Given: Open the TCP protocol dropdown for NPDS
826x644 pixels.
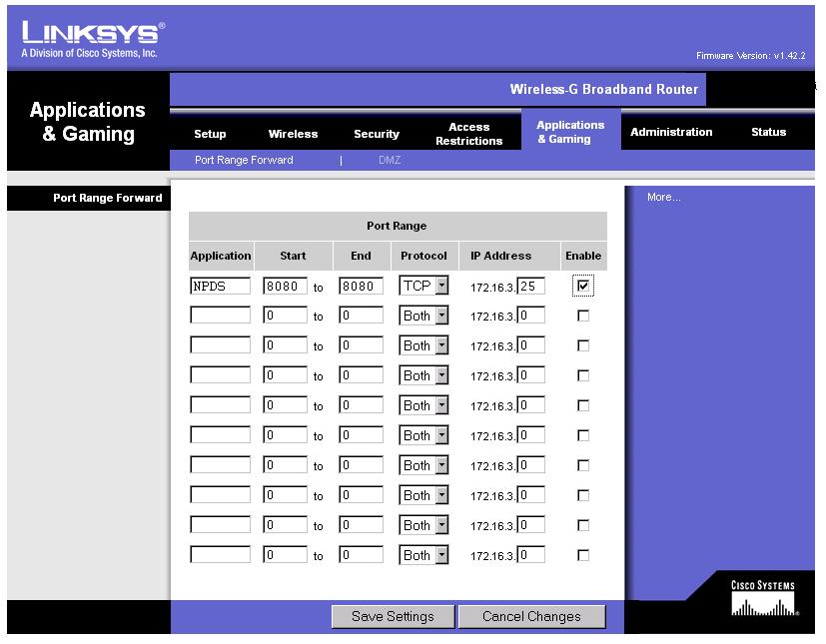Looking at the screenshot, I should coord(424,287).
